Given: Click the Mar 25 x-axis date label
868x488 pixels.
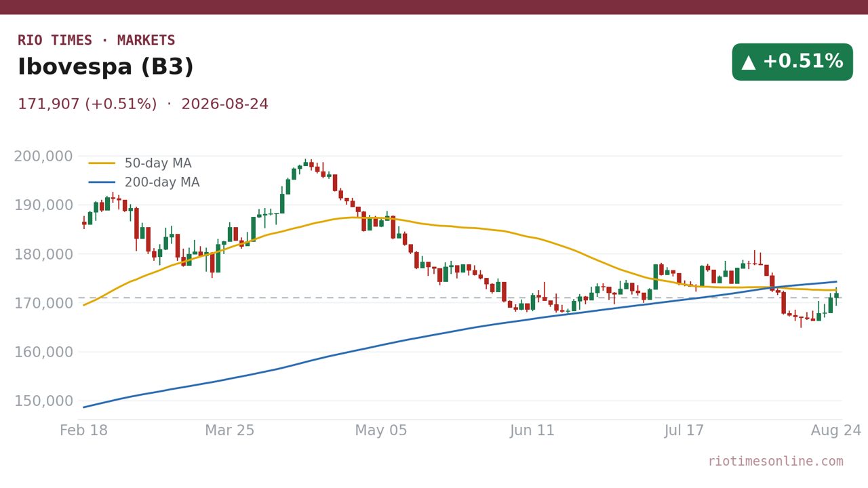Looking at the screenshot, I should 230,431.
